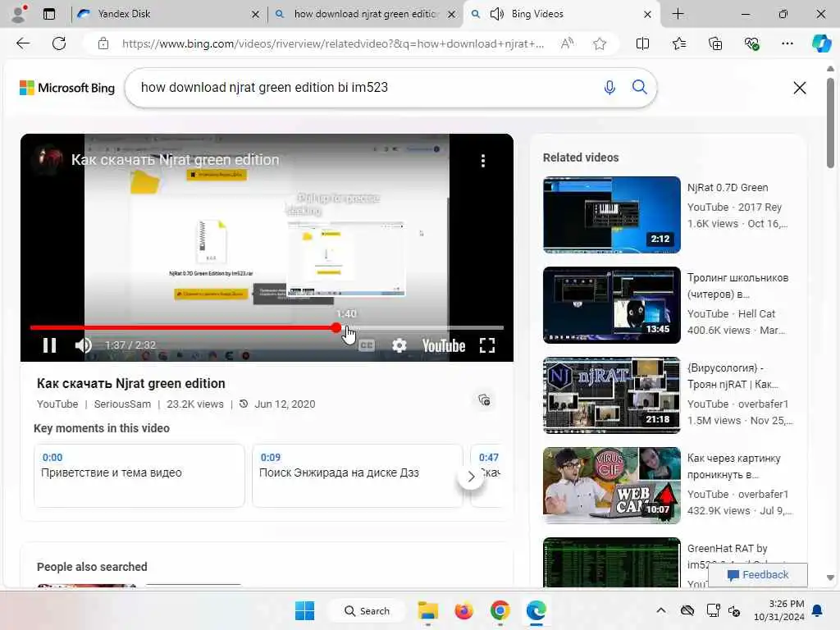The image size is (840, 630).
Task: Open browser profile icon
Action: 19,14
